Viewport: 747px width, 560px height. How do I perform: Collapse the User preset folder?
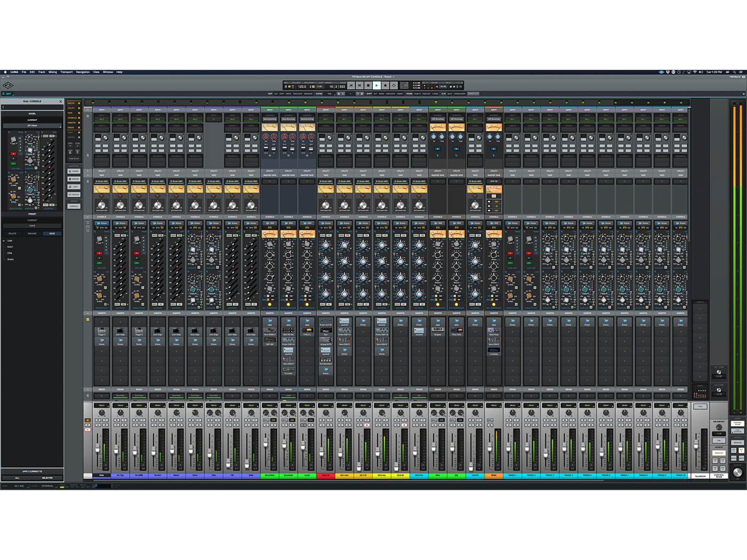click(x=4, y=241)
